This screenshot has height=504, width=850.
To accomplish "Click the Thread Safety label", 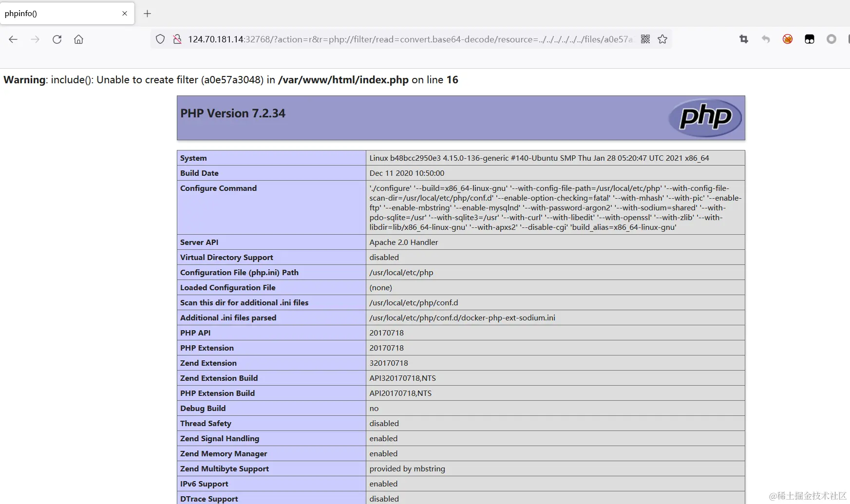I will 206,424.
